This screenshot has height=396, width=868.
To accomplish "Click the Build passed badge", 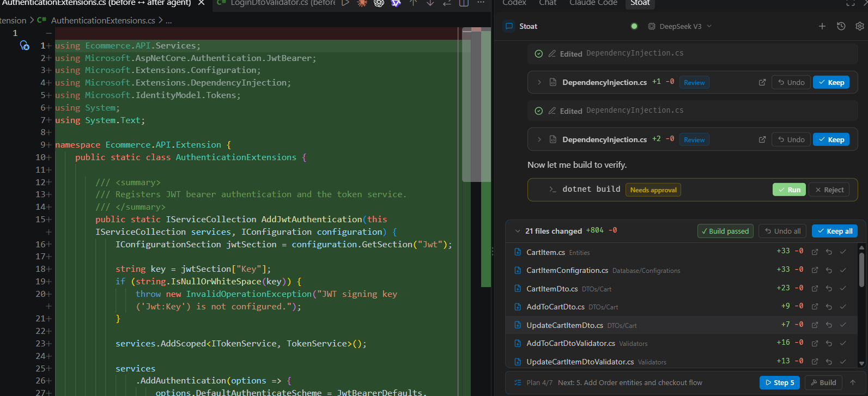I will tap(725, 231).
